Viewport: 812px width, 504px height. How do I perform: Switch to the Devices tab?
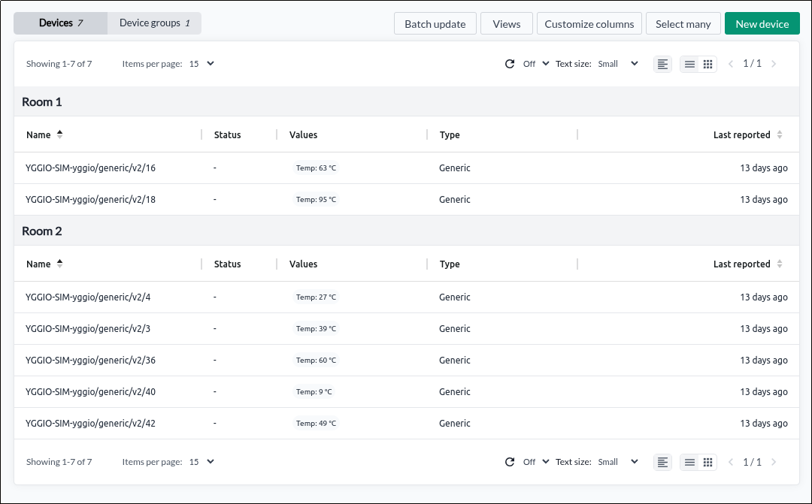click(x=61, y=23)
